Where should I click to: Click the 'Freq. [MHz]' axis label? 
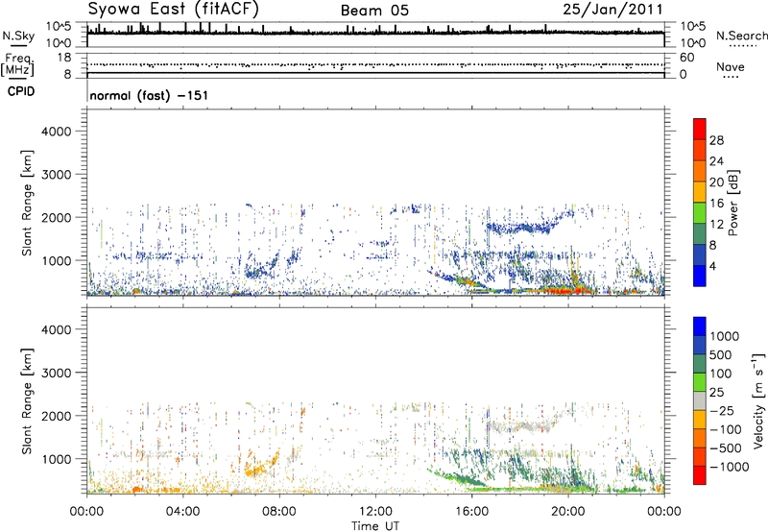pos(18,64)
